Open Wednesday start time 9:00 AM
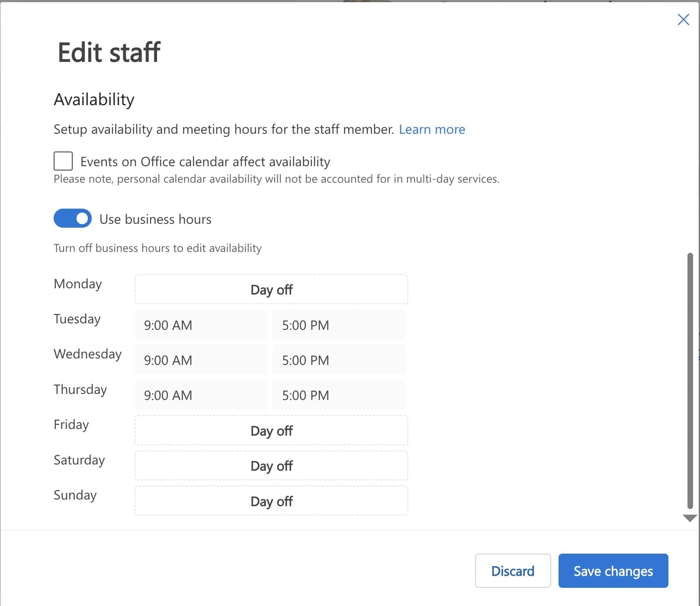 tap(201, 360)
